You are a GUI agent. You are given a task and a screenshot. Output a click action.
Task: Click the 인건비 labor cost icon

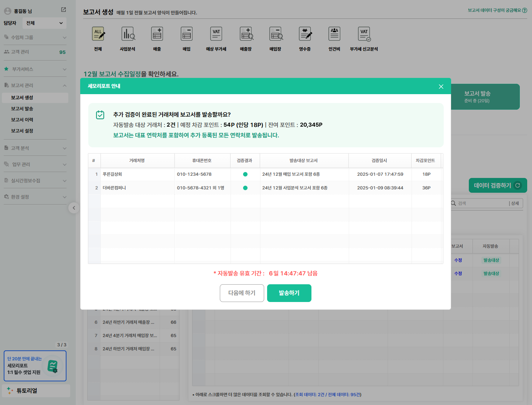click(334, 34)
